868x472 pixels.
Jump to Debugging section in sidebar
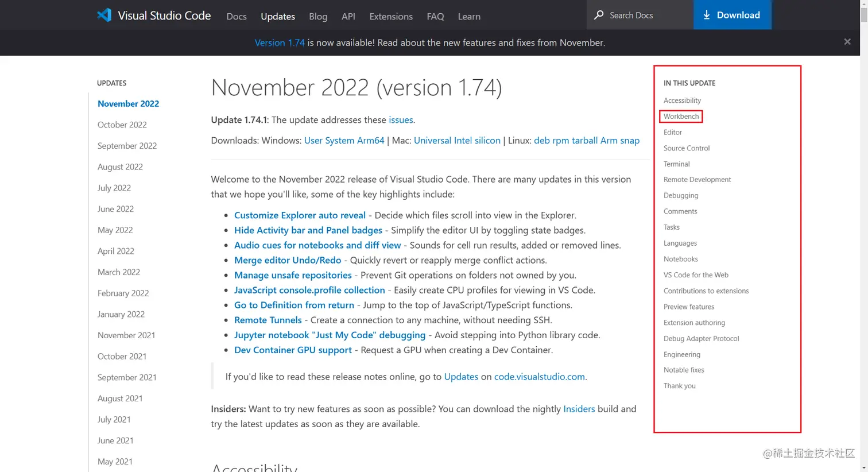tap(681, 196)
